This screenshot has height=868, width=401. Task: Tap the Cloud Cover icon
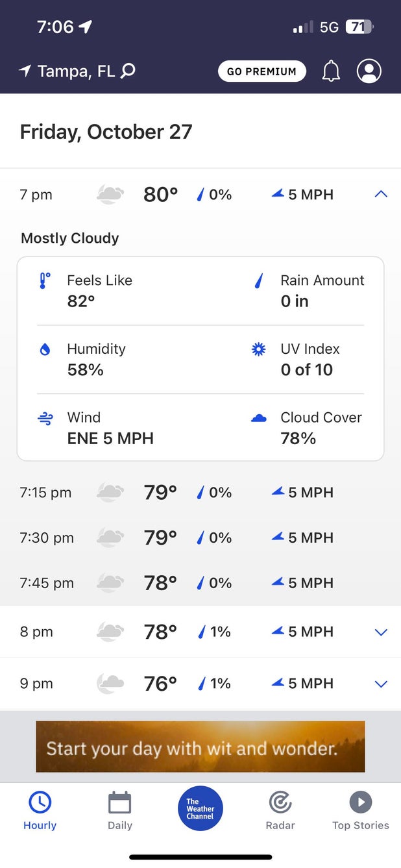coord(259,419)
